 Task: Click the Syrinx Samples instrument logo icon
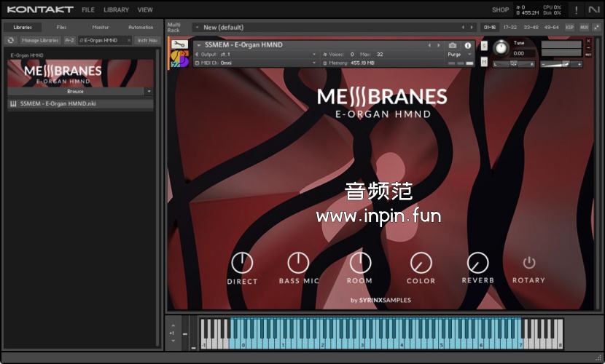coord(180,59)
